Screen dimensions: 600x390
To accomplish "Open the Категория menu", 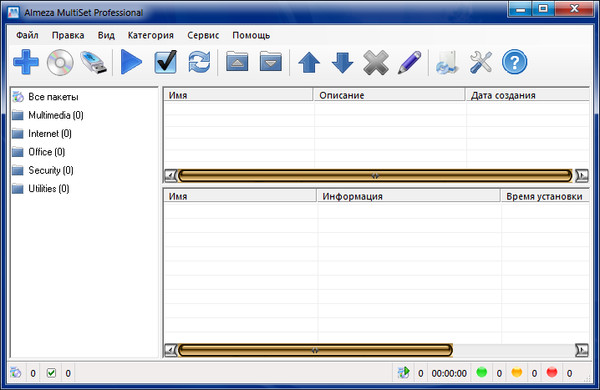I will 151,35.
